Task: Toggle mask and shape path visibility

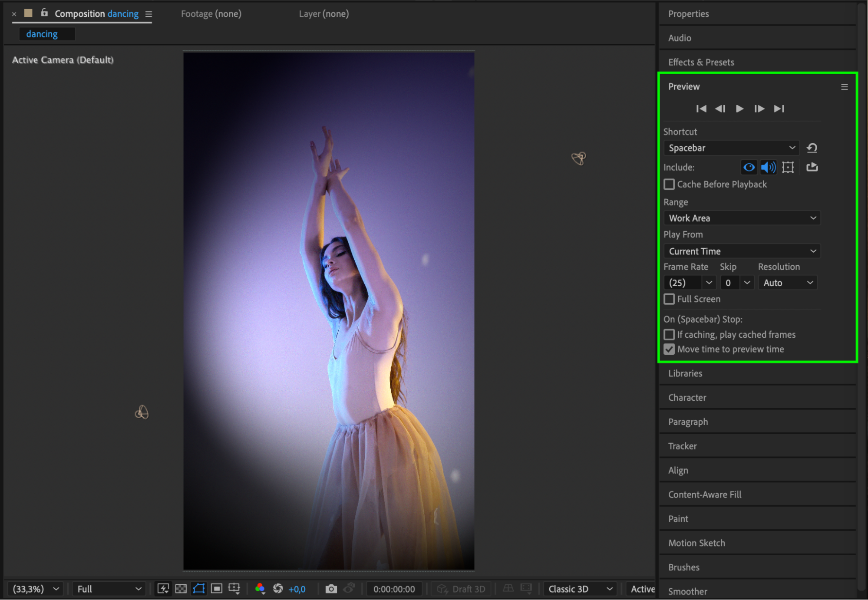Action: tap(199, 589)
